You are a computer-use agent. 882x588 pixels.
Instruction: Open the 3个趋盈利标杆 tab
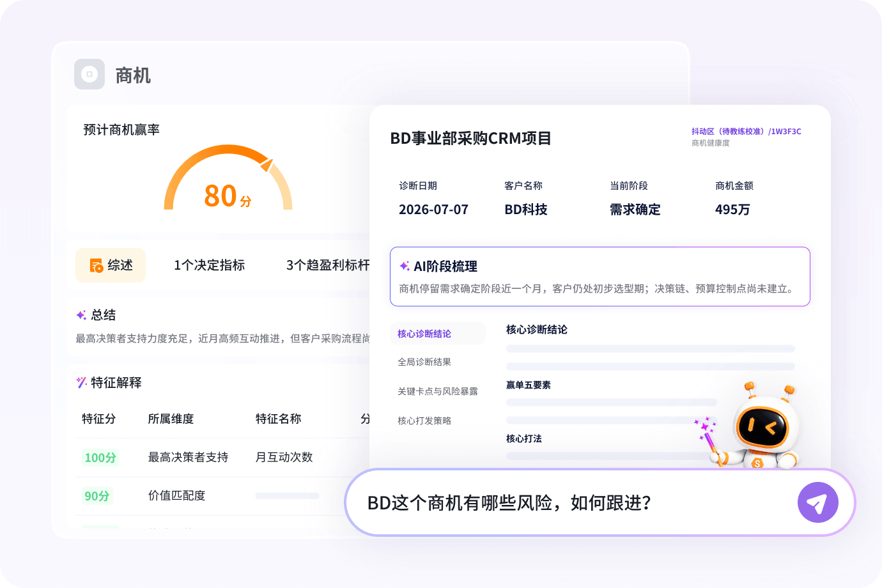(328, 265)
